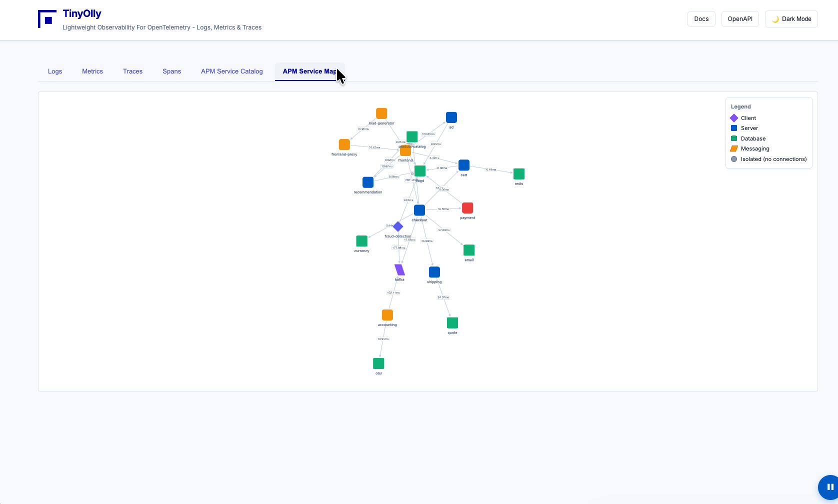Pause auto-refresh with the blue pause button

[829, 487]
